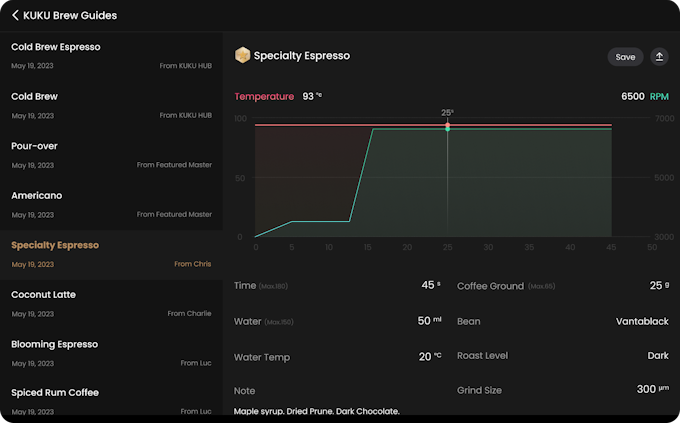
Task: Change the Bean value Vantablack
Action: [642, 321]
